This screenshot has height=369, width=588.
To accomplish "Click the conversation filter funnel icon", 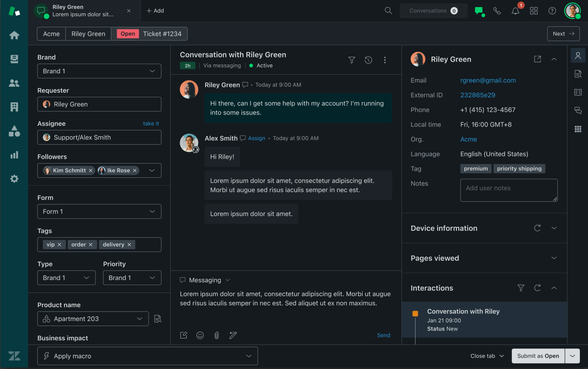I will click(352, 60).
